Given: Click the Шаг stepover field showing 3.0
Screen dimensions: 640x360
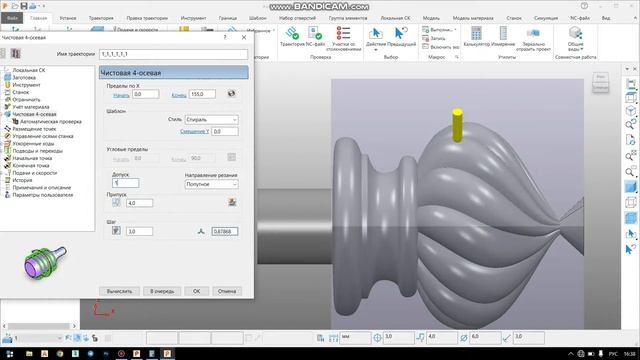Looking at the screenshot, I should point(140,231).
